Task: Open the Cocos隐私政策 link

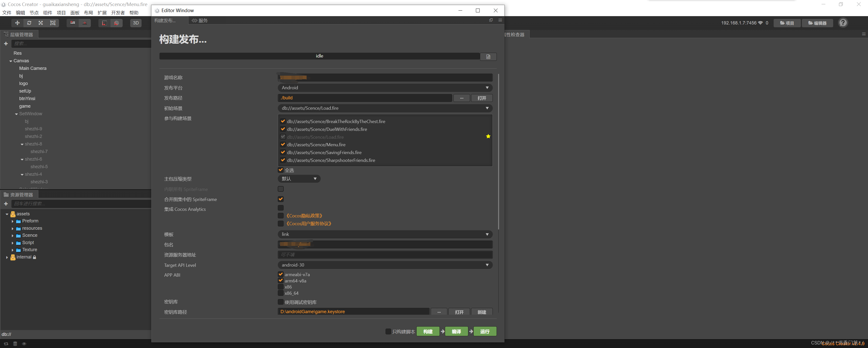Action: pos(304,216)
